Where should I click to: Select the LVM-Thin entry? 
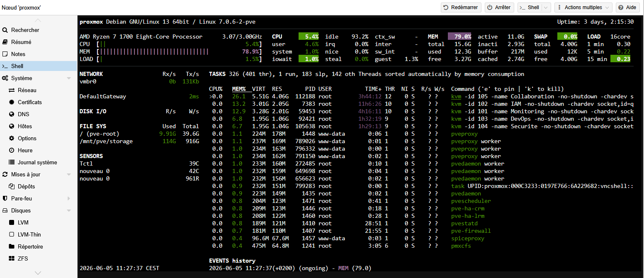pyautogui.click(x=39, y=234)
